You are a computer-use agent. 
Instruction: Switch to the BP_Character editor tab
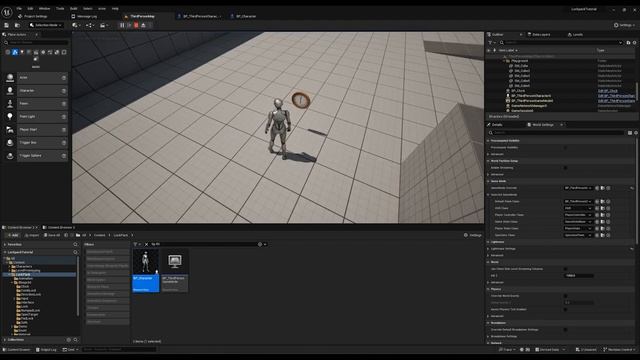pos(243,16)
